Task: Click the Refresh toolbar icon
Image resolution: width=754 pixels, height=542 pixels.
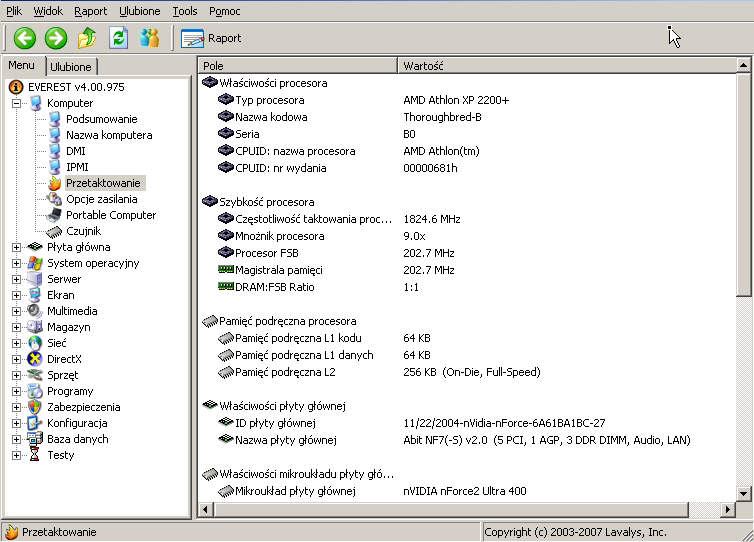Action: click(x=118, y=38)
